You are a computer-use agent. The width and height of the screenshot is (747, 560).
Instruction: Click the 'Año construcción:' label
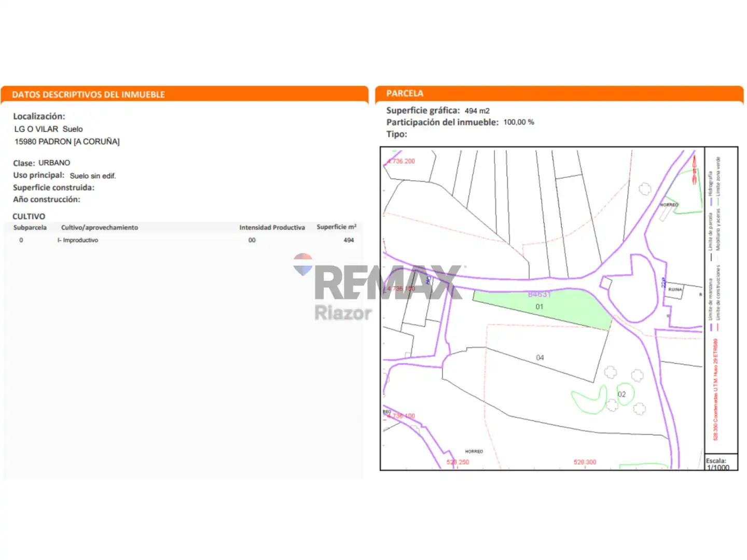click(x=47, y=199)
